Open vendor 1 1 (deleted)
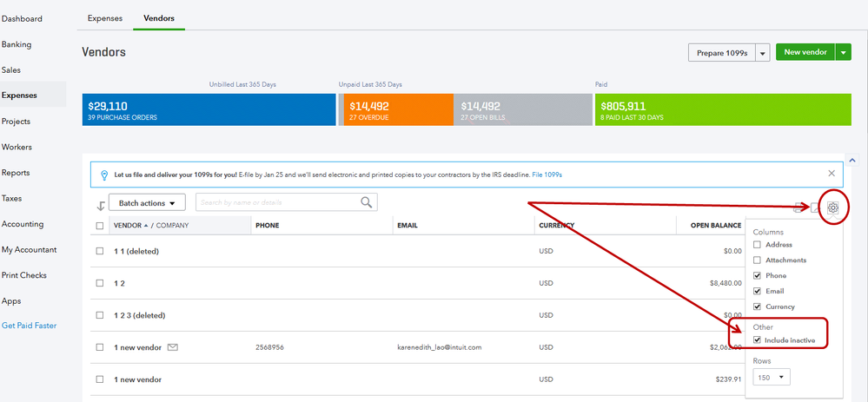The image size is (868, 402). click(x=136, y=251)
